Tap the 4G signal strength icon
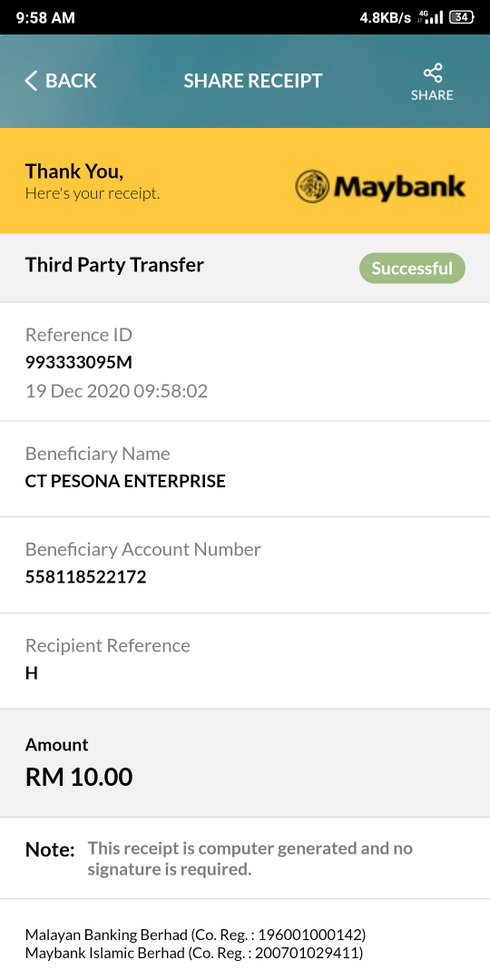The height and width of the screenshot is (980, 490). coord(430,17)
